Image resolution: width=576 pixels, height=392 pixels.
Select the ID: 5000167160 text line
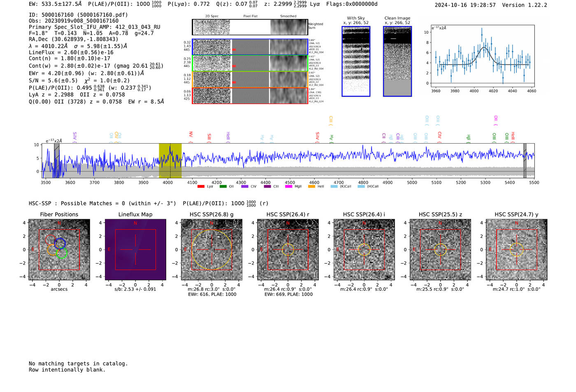pos(78,15)
